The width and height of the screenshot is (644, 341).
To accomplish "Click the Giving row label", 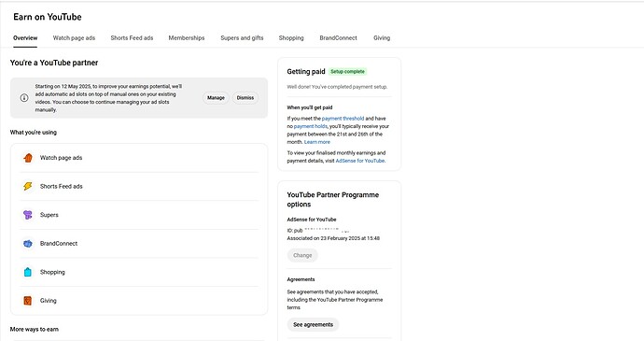I will pos(48,301).
